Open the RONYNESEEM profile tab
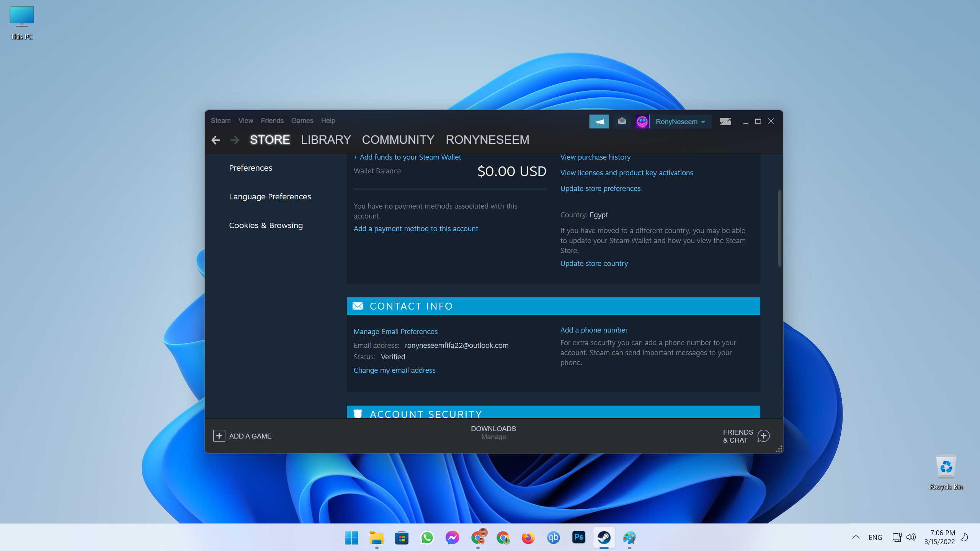The width and height of the screenshot is (980, 551). 487,140
